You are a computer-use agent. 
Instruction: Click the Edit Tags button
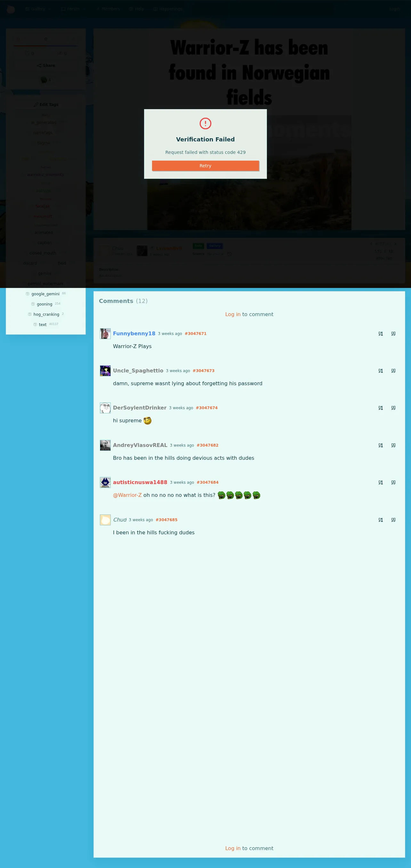tap(46, 104)
